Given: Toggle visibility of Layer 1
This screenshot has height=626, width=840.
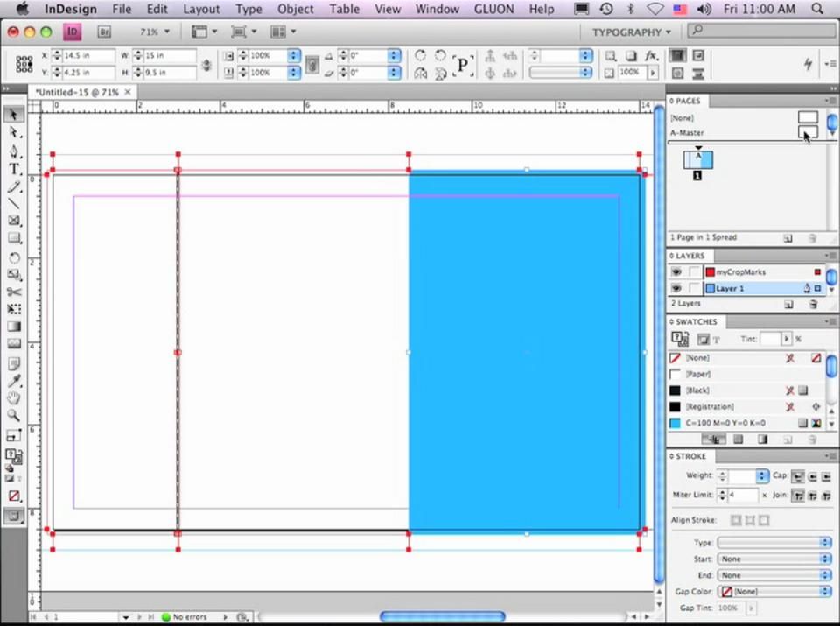Looking at the screenshot, I should 676,288.
